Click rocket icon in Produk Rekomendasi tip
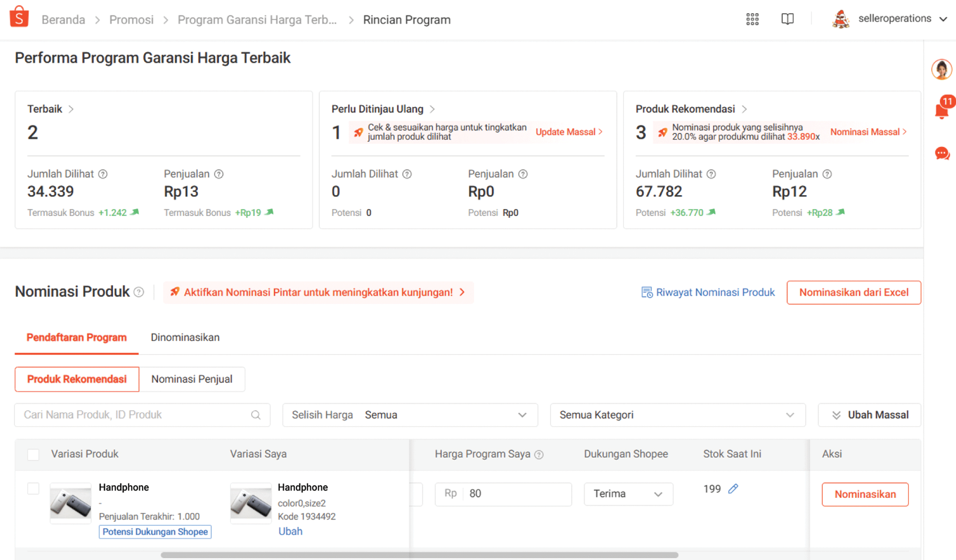This screenshot has height=560, width=956. click(x=663, y=132)
